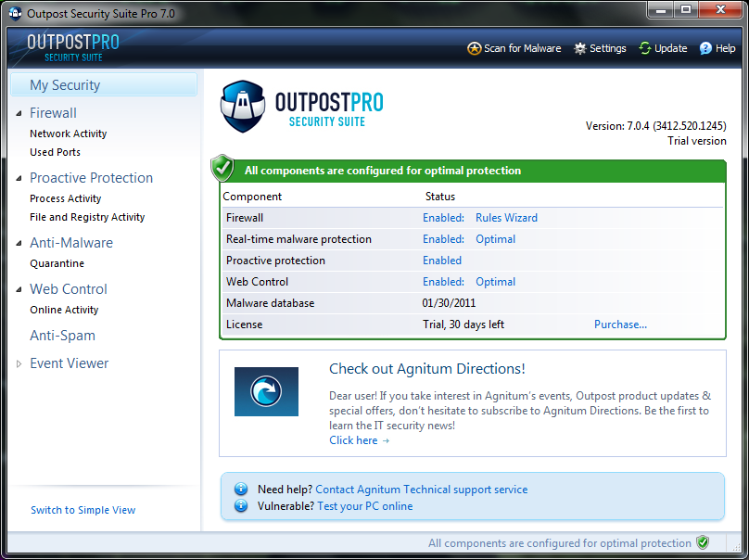Open Anti-Malware section

(71, 243)
